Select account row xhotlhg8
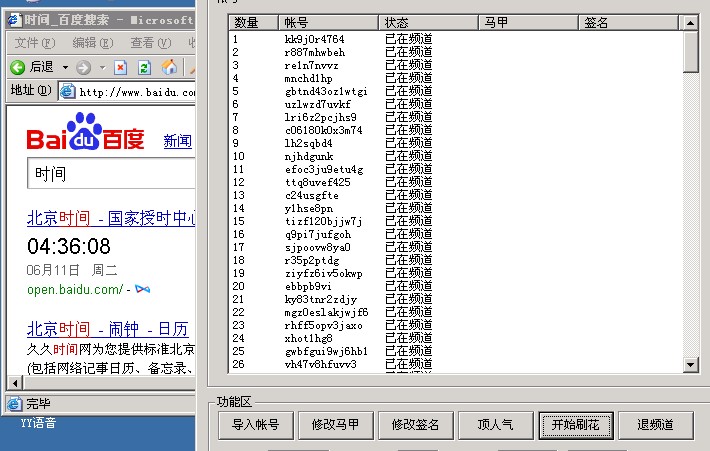Viewport: 710px width, 451px height. coord(455,339)
